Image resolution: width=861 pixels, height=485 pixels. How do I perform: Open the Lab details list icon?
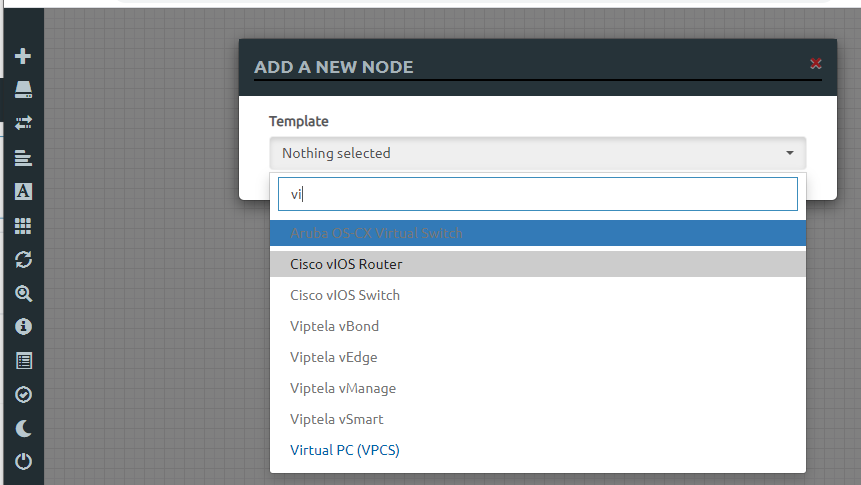click(23, 361)
